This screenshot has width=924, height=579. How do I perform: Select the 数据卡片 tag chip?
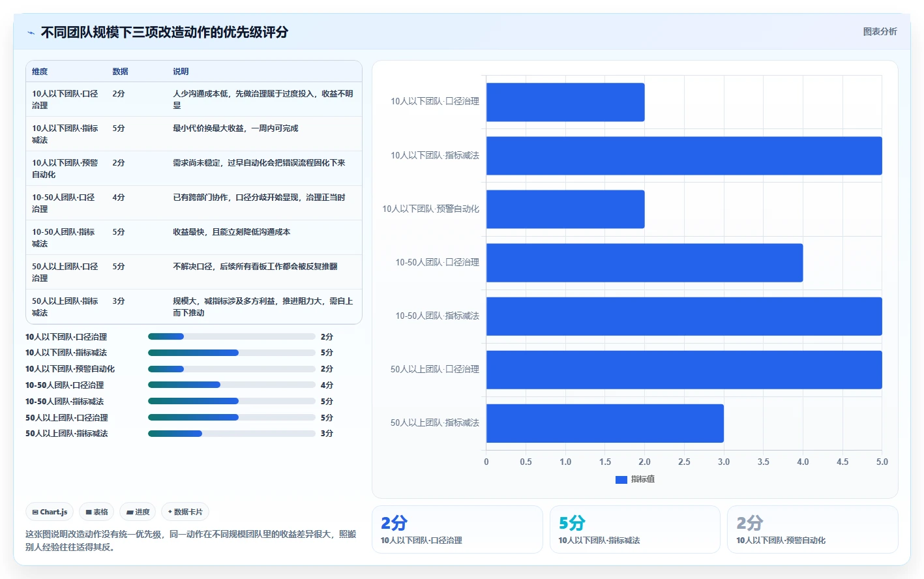coord(185,512)
